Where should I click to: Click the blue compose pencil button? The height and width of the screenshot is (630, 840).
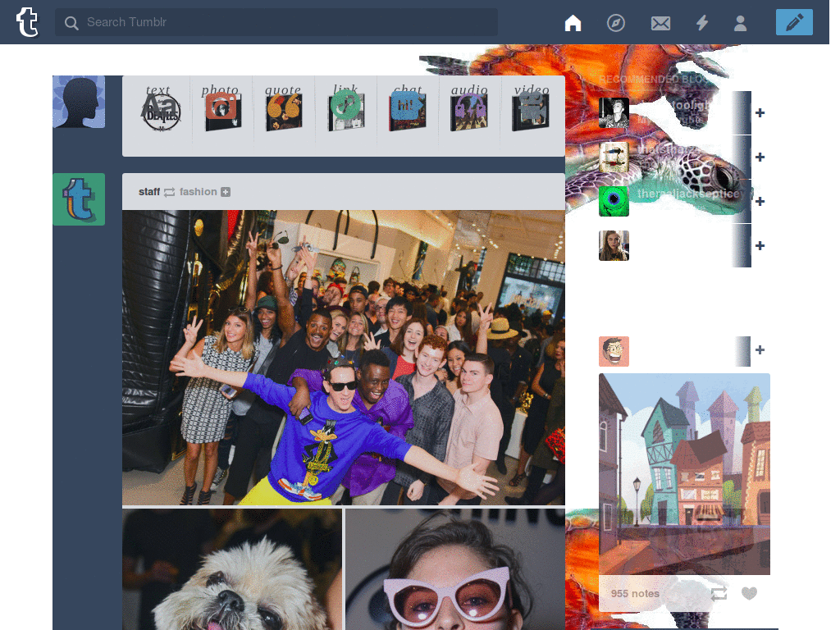coord(794,22)
